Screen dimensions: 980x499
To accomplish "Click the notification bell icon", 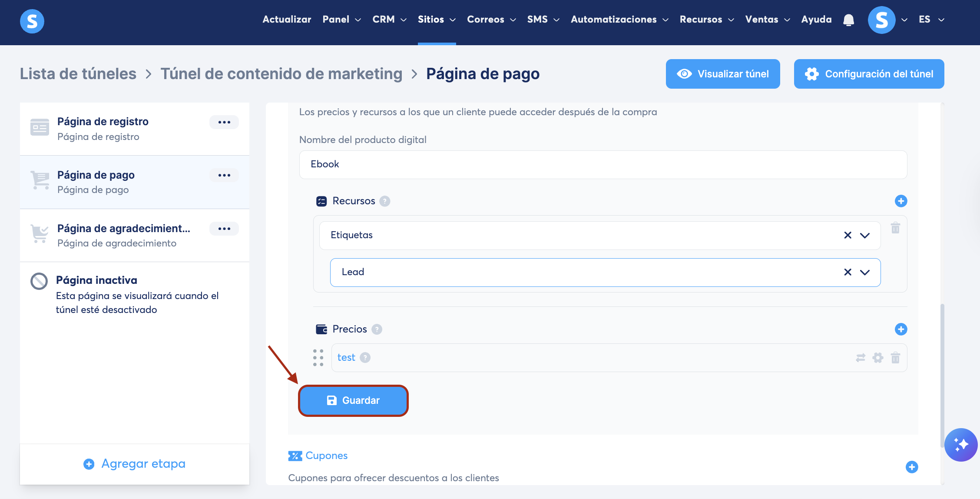I will click(848, 20).
